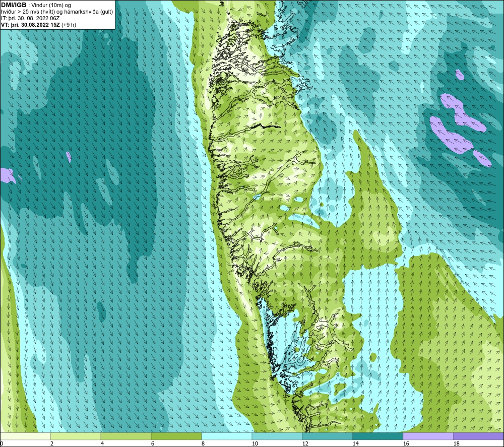Click the '18' scale label
This screenshot has height=447, width=504.
click(x=456, y=444)
